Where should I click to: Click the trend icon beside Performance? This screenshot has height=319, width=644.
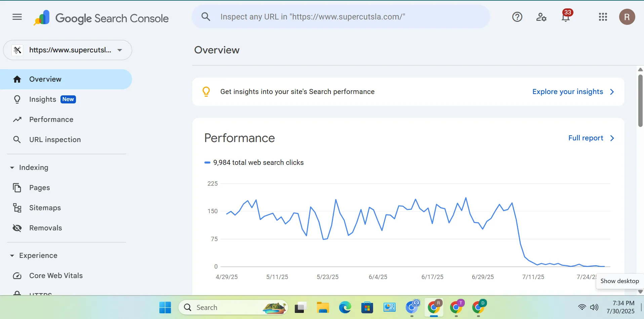tap(17, 120)
